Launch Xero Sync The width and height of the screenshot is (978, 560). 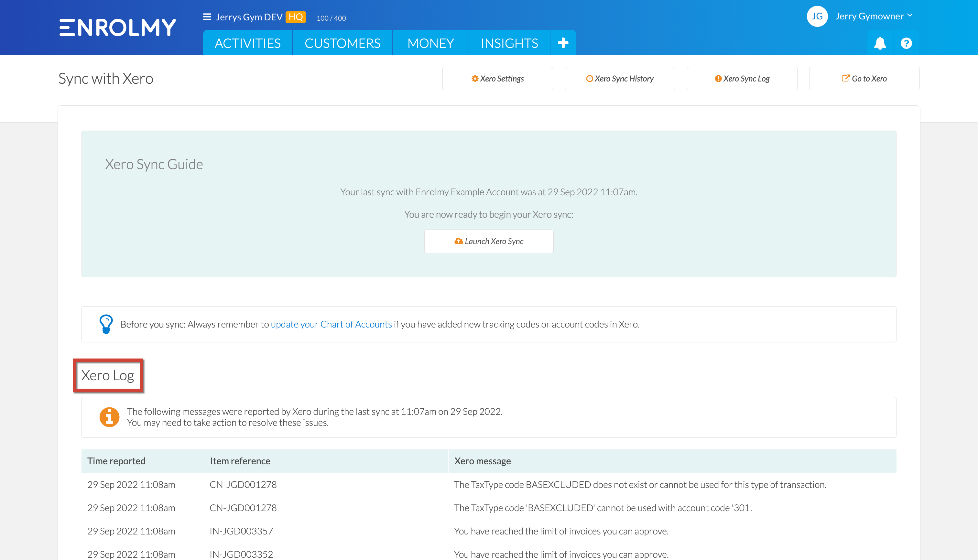tap(489, 241)
